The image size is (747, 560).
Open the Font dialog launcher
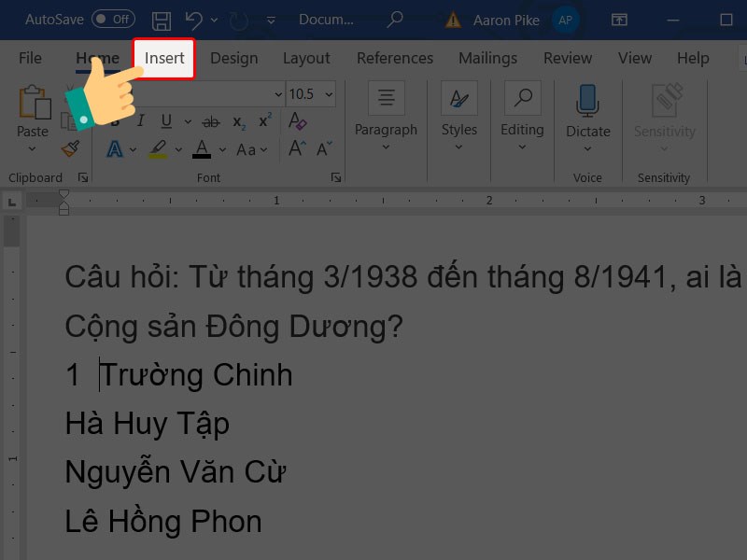(x=336, y=177)
